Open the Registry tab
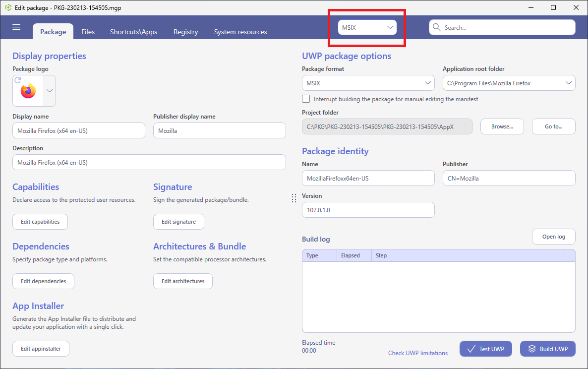The width and height of the screenshot is (588, 369). pos(185,32)
